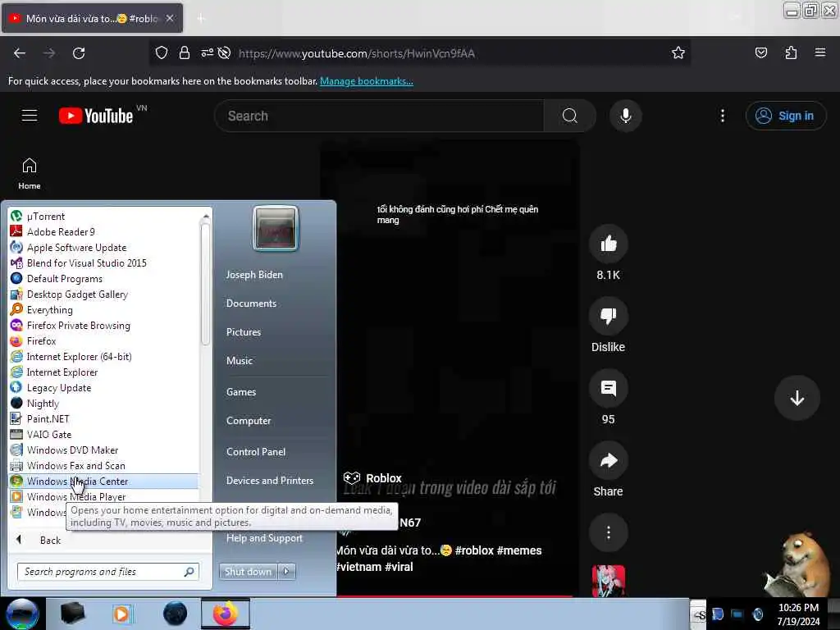Viewport: 840px width, 630px height.
Task: Open the Music library
Action: click(240, 361)
